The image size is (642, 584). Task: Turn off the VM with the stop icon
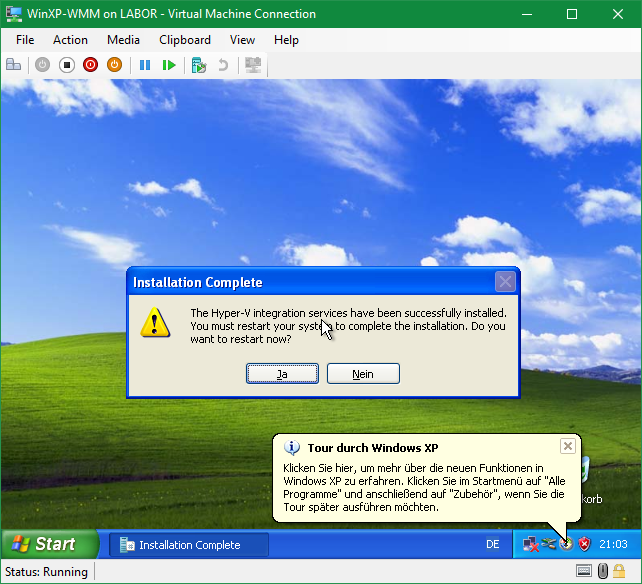66,65
